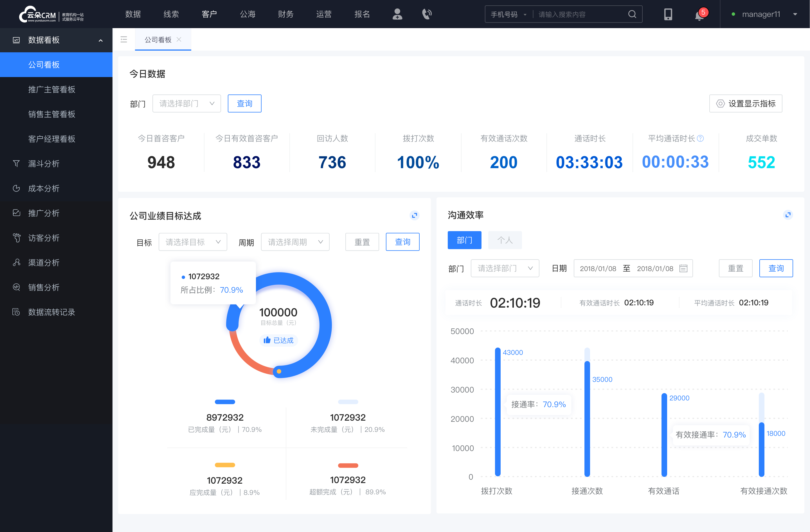Screen dimensions: 810x532
Task: Click the 设置显示指标 settings link
Action: pos(745,103)
